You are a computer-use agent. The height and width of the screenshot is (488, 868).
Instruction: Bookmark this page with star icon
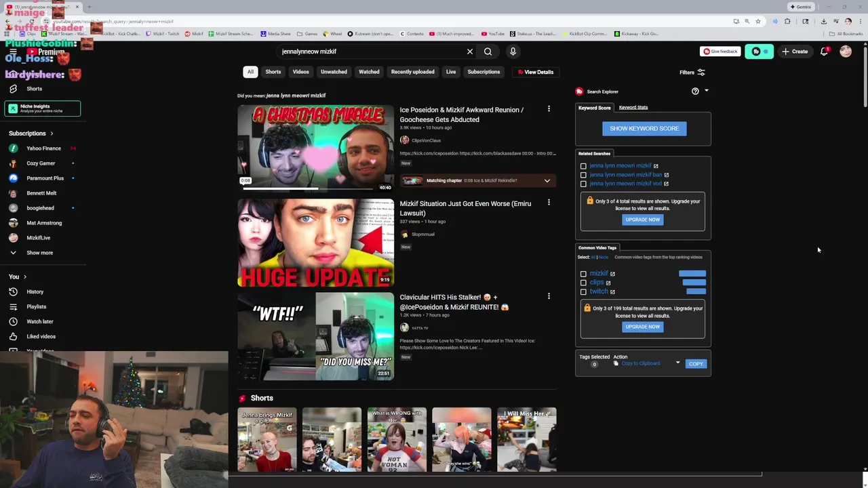tap(758, 21)
